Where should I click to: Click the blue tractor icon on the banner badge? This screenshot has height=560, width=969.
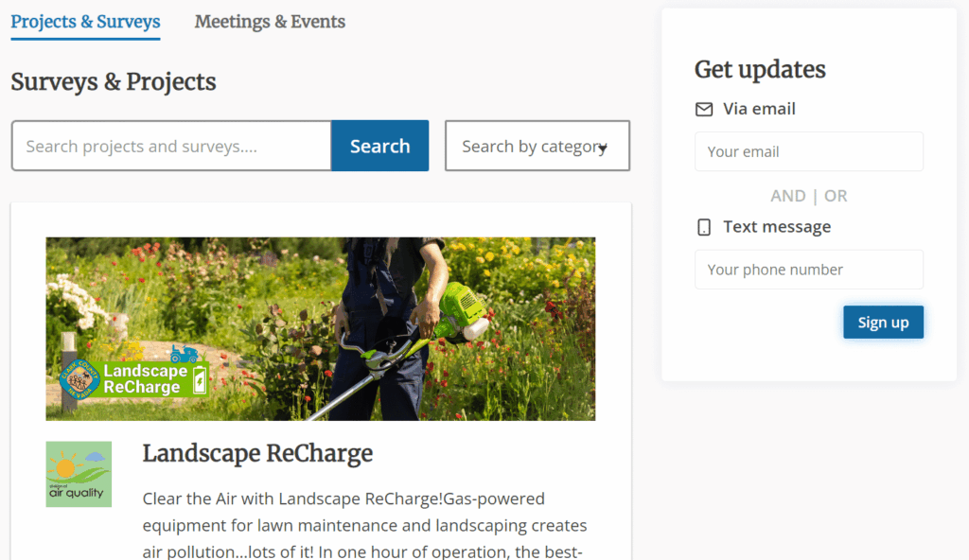pos(184,355)
